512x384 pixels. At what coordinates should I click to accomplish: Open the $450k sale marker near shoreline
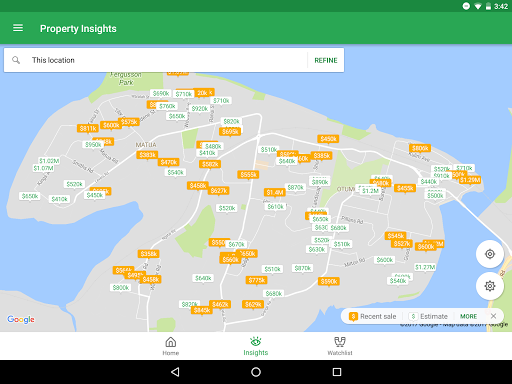tap(328, 139)
